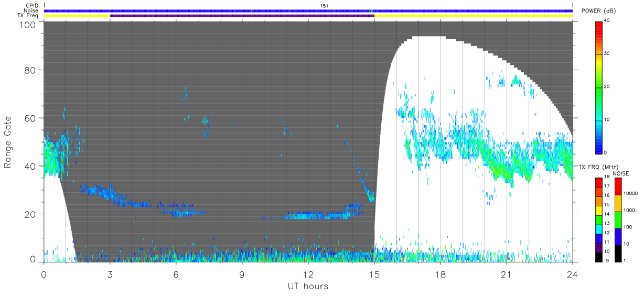This screenshot has width=644, height=297.
Task: Click the 24 tick on the UT hours axis
Action: (572, 274)
